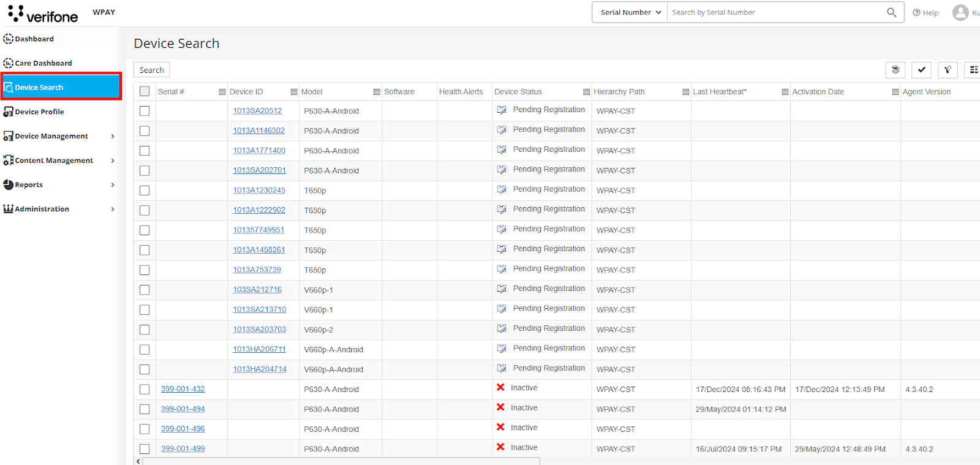Click the Pending Registration icon for device 1013SA202701

tap(502, 170)
